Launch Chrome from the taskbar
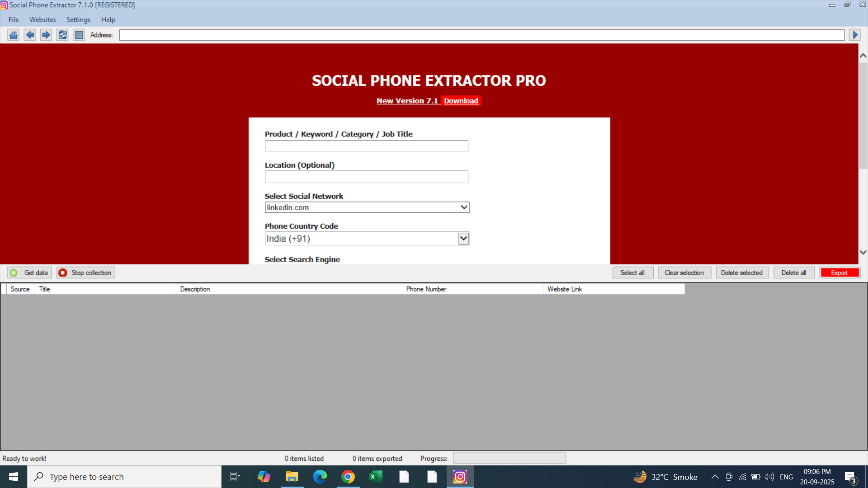 (x=348, y=477)
